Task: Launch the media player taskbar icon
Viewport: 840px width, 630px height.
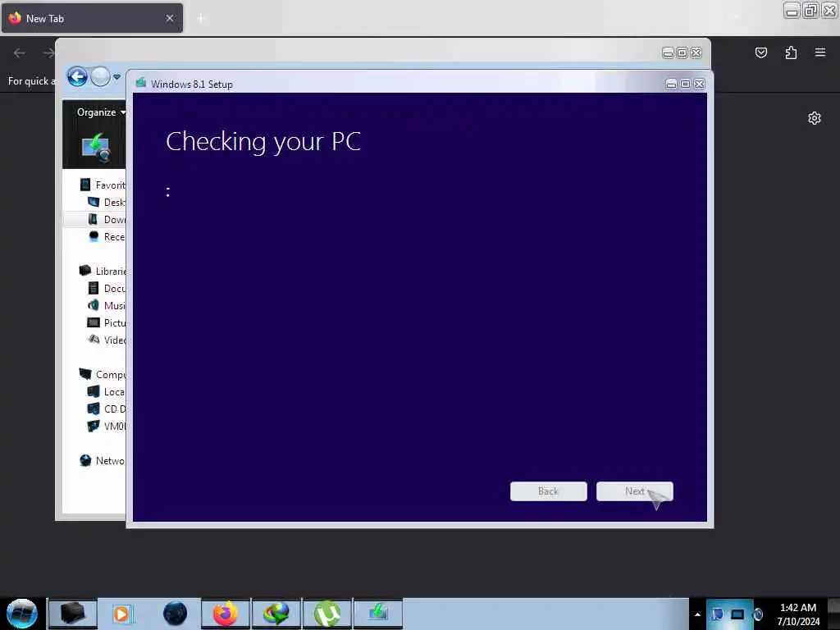Action: tap(123, 614)
